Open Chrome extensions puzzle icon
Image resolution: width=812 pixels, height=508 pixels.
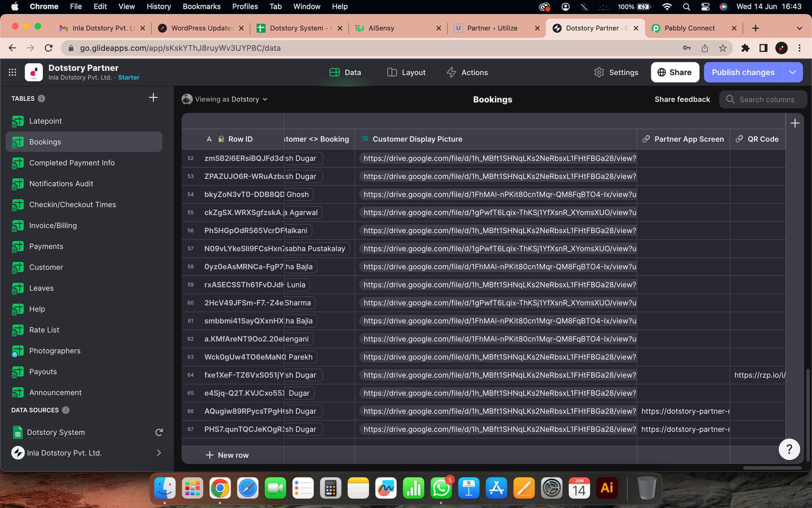[745, 48]
